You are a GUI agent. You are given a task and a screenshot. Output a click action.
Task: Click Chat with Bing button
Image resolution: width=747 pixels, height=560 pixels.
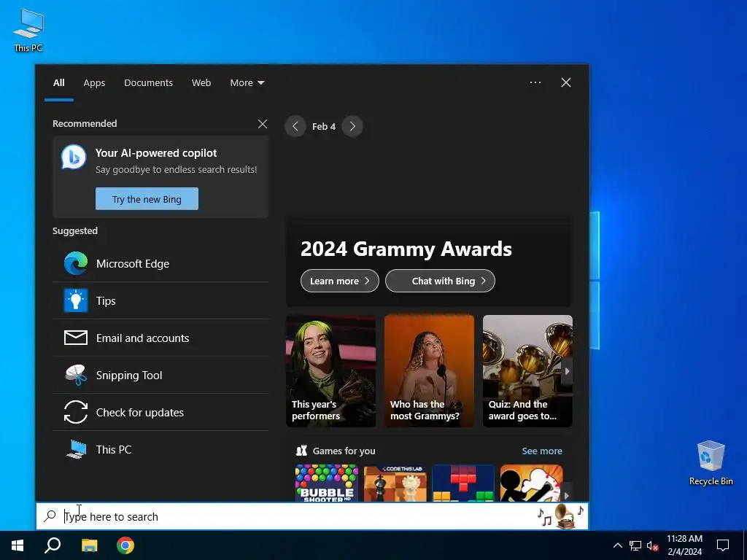point(440,281)
